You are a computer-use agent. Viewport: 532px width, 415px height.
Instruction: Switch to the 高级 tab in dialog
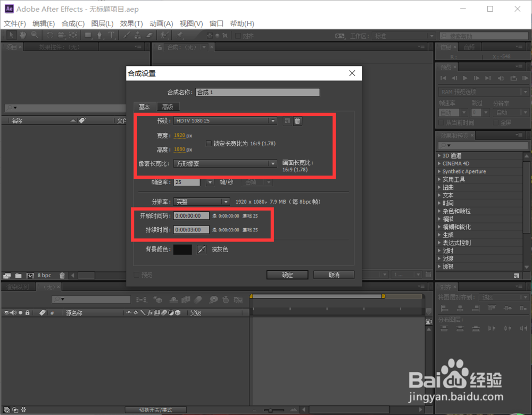[x=168, y=107]
